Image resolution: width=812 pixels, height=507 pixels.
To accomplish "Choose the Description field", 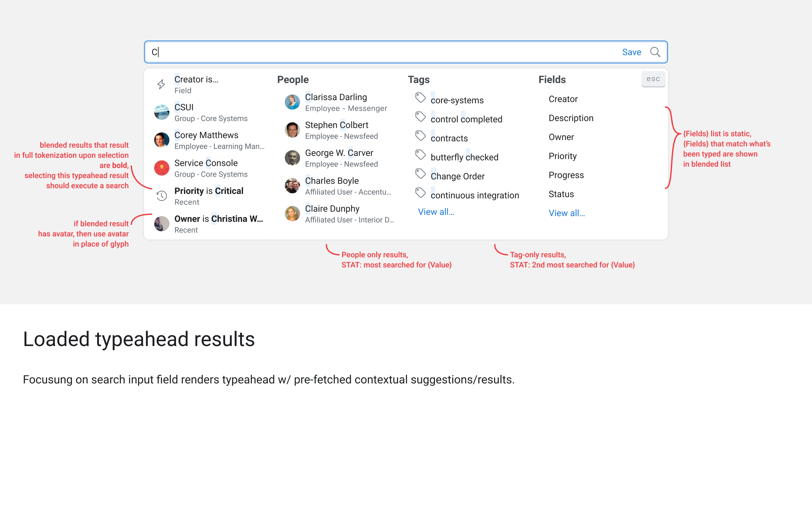I will (x=571, y=118).
